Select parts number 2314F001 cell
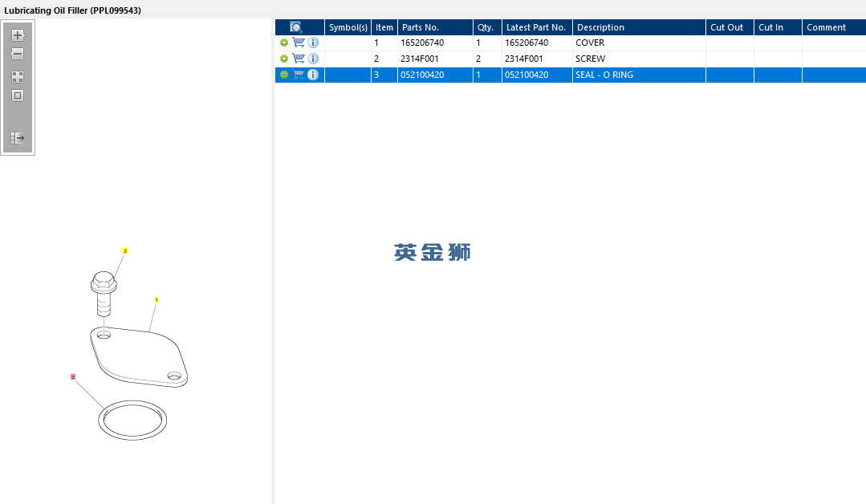This screenshot has height=504, width=866. click(x=435, y=59)
